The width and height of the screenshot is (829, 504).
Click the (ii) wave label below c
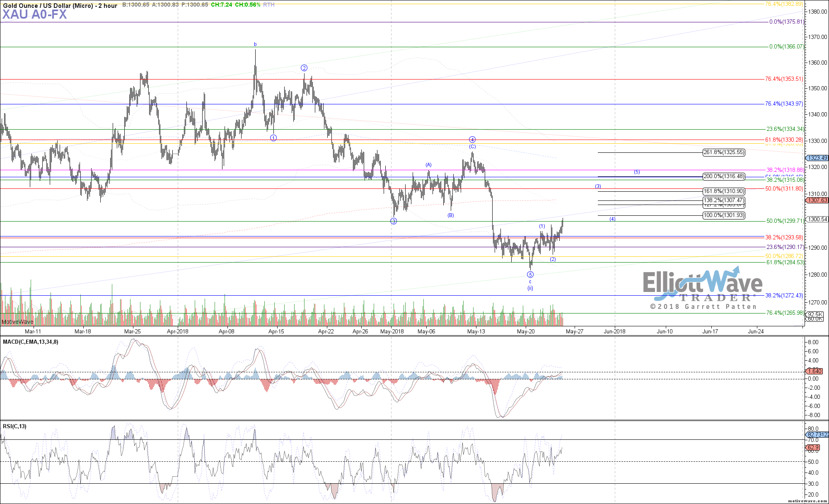(530, 288)
